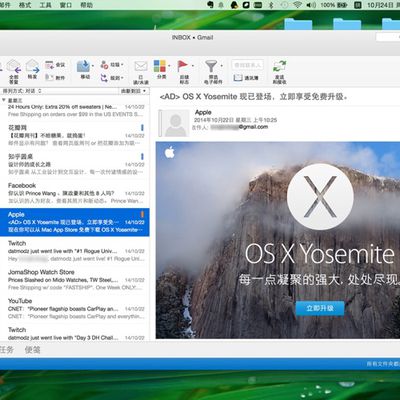
Task: Open the sort-by (排列方式: 对话) dropdown
Action: click(22, 91)
